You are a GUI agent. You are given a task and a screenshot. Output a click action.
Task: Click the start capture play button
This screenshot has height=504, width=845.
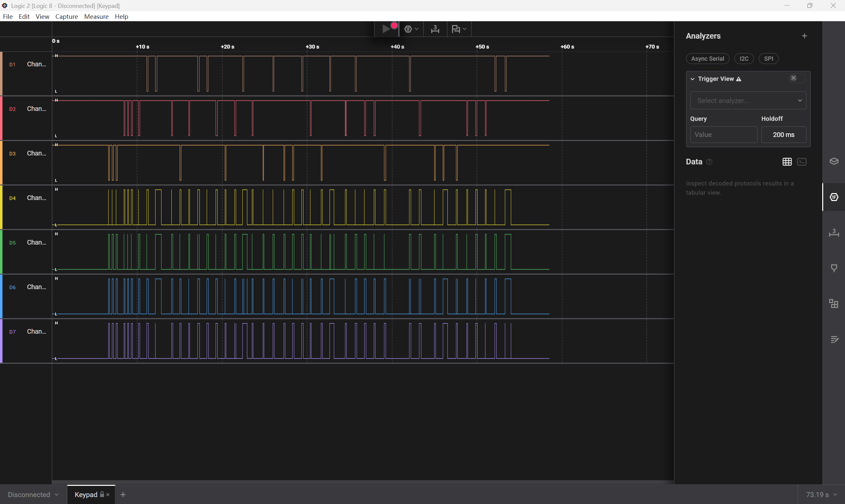[x=386, y=29]
